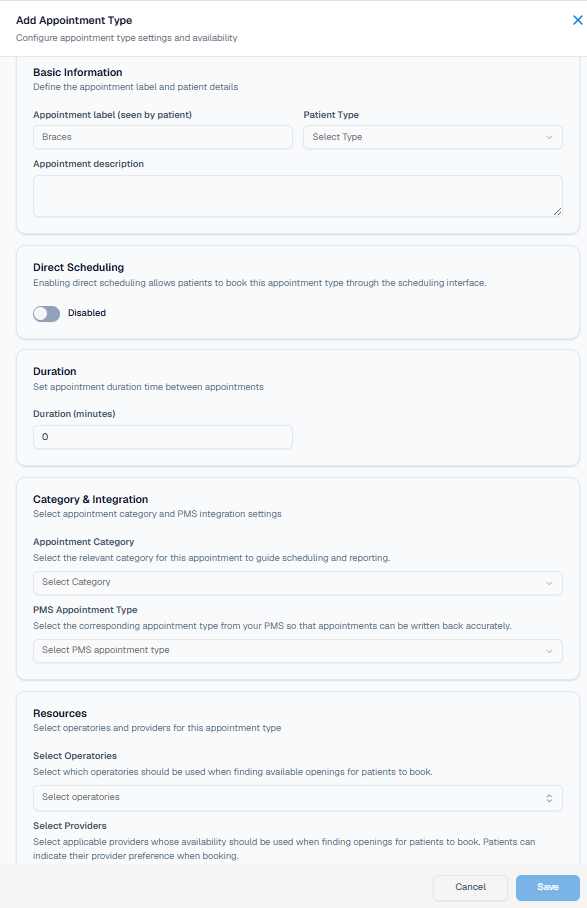Click the Basic Information section heading

coord(80,72)
